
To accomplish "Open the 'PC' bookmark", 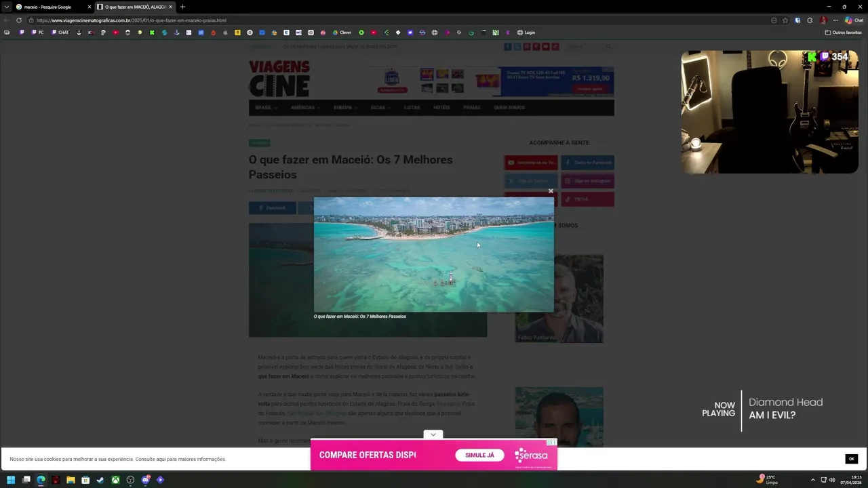I will [x=37, y=33].
